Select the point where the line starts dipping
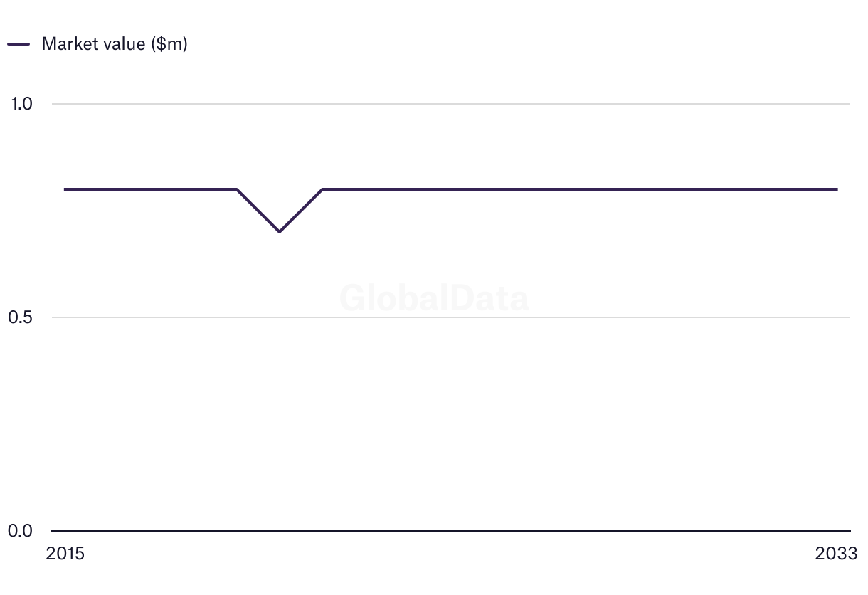 [x=236, y=189]
